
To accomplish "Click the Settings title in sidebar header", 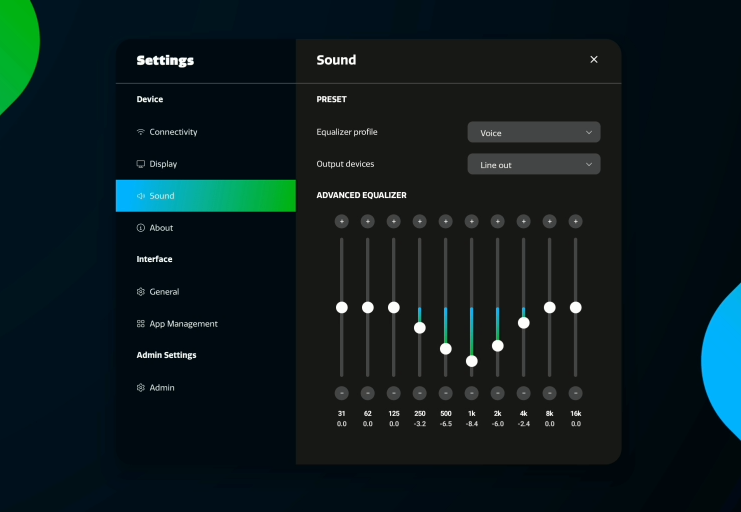I will pos(165,61).
